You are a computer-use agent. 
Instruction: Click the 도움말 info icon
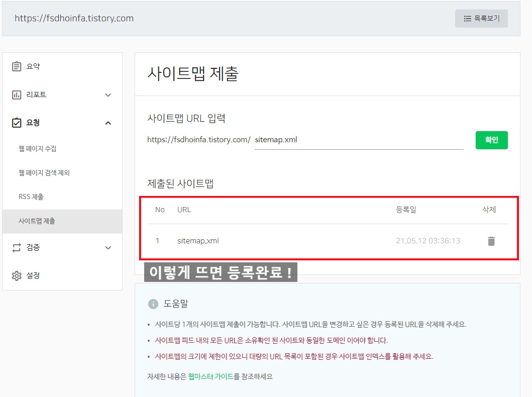[x=153, y=304]
